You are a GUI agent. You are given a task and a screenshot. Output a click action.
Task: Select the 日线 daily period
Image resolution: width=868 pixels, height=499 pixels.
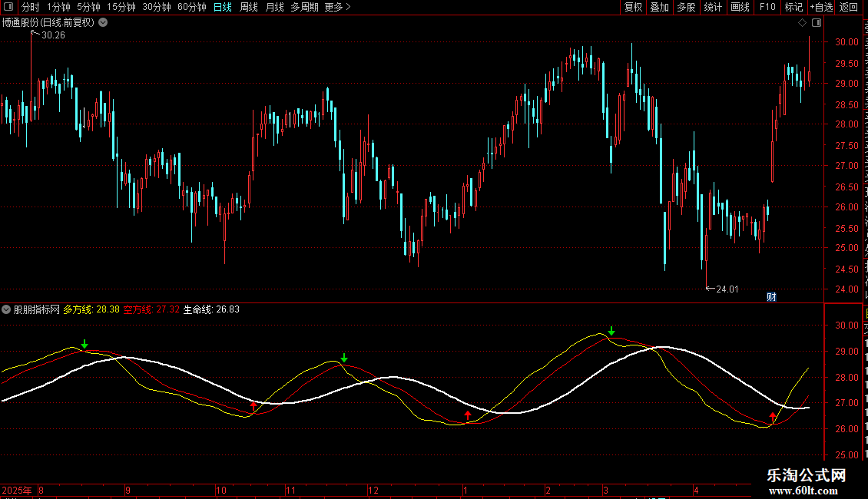pos(223,7)
